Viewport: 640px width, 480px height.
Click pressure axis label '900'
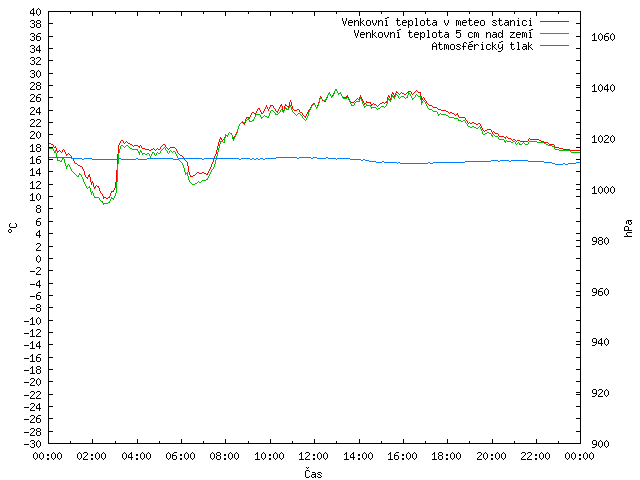(x=600, y=444)
